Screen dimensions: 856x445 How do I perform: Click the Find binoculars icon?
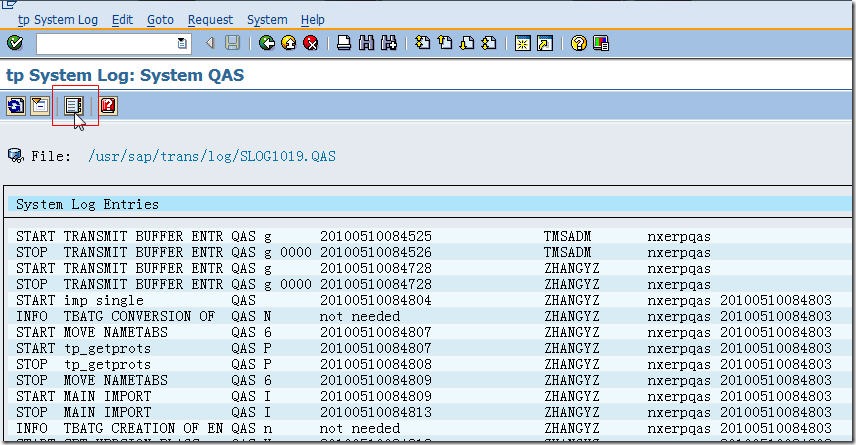(366, 43)
